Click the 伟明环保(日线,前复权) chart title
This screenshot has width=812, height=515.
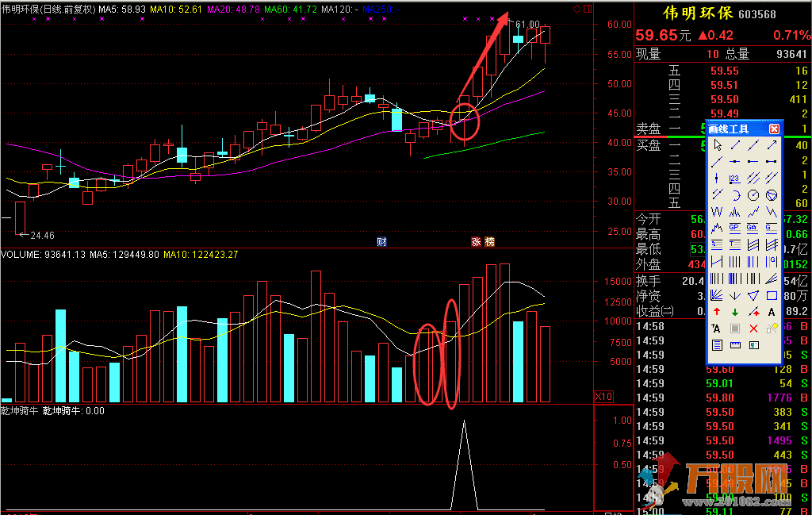coord(48,10)
